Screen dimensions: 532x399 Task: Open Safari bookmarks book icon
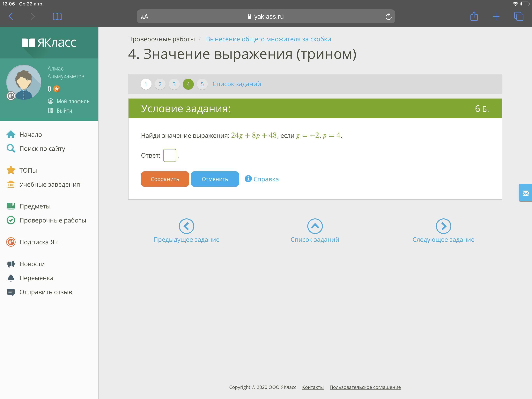point(57,16)
